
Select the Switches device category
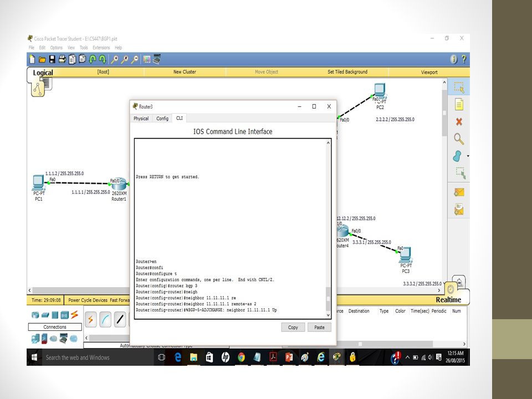pos(45,315)
